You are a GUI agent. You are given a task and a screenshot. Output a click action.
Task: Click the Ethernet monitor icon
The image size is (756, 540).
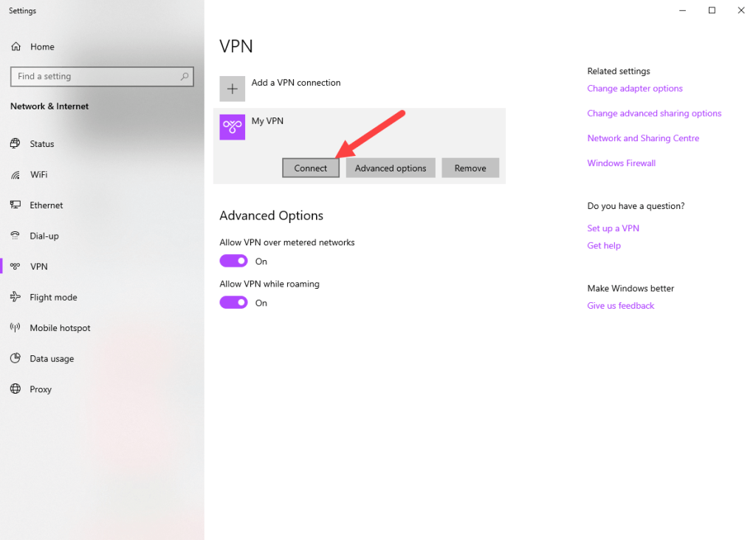pyautogui.click(x=16, y=205)
